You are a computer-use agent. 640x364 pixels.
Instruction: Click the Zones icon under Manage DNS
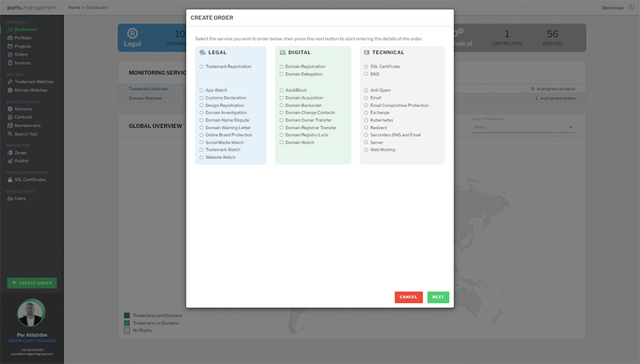[10, 152]
